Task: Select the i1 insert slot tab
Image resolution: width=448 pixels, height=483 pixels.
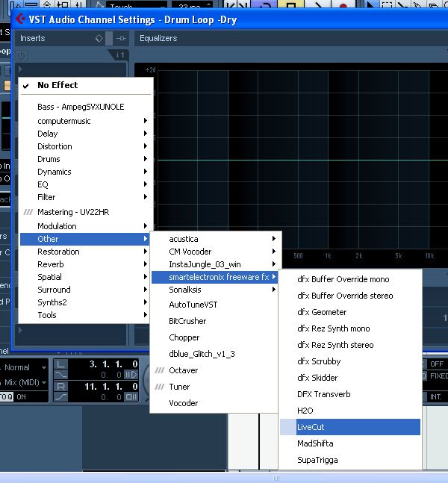Action: click(120, 55)
